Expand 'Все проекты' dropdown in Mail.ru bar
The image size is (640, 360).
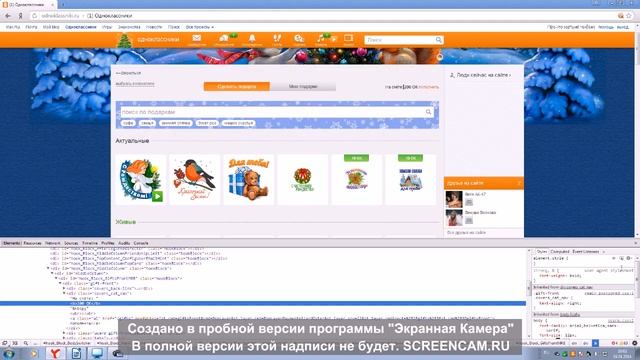point(200,27)
